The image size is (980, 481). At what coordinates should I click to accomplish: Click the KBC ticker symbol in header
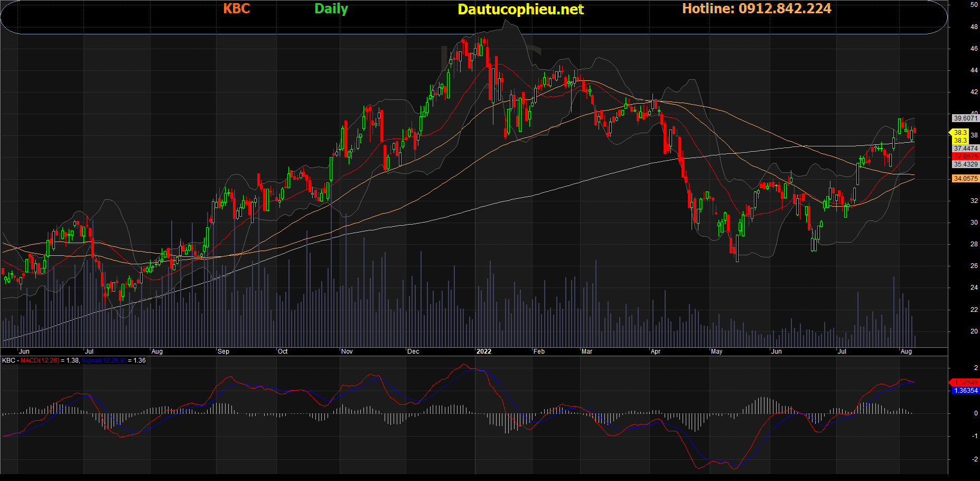[x=236, y=8]
